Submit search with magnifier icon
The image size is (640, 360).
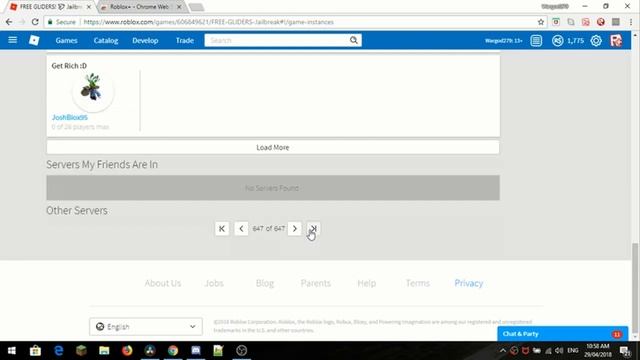[x=354, y=40]
